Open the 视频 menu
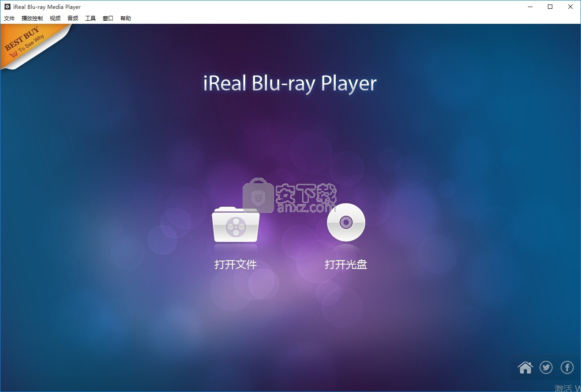The height and width of the screenshot is (392, 581). pyautogui.click(x=55, y=18)
